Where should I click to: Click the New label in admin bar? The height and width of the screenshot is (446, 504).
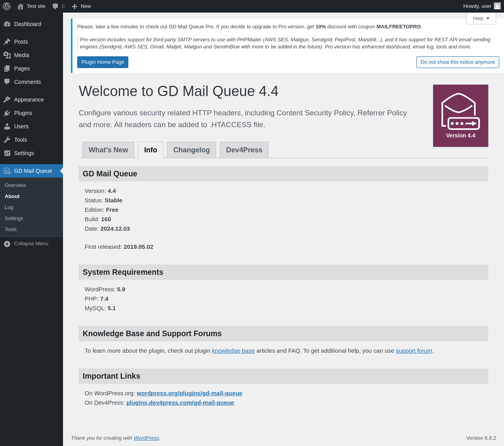point(86,6)
